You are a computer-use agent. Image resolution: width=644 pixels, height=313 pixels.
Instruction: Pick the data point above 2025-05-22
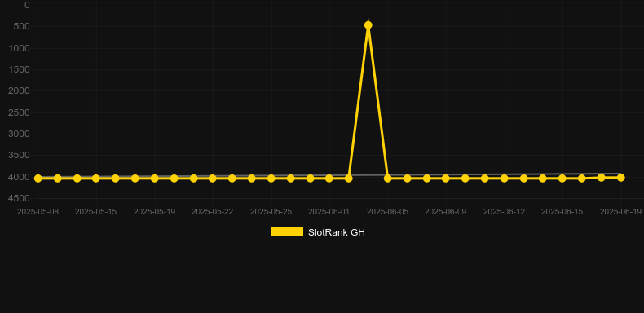click(x=212, y=179)
